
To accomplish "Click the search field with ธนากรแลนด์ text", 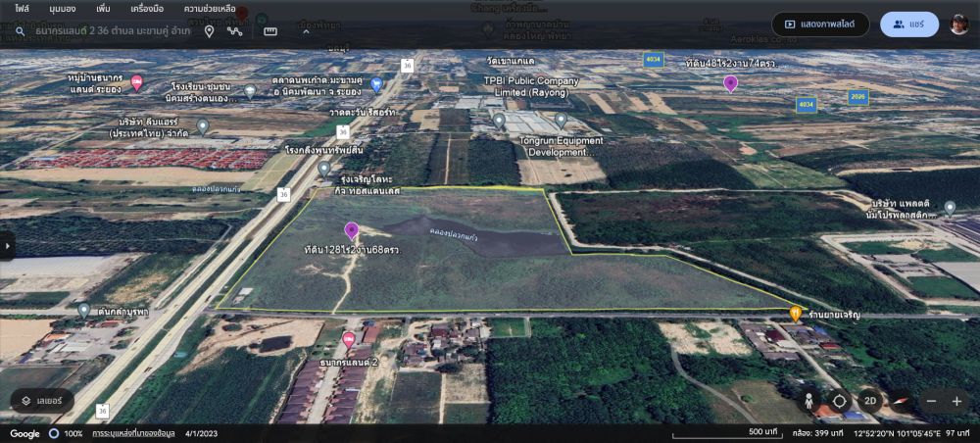I will click(113, 31).
